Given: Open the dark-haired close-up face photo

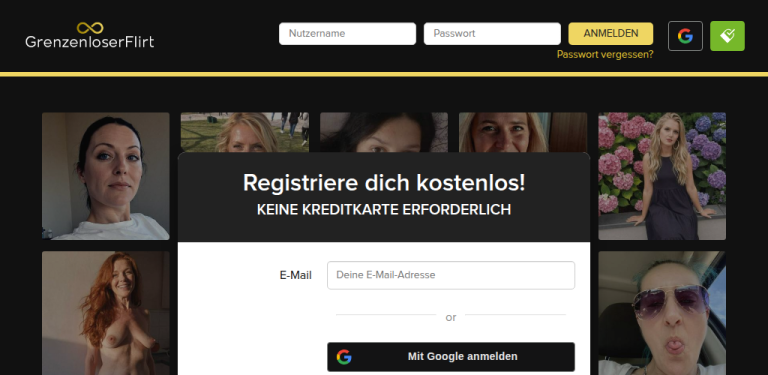Looking at the screenshot, I should click(x=384, y=132).
